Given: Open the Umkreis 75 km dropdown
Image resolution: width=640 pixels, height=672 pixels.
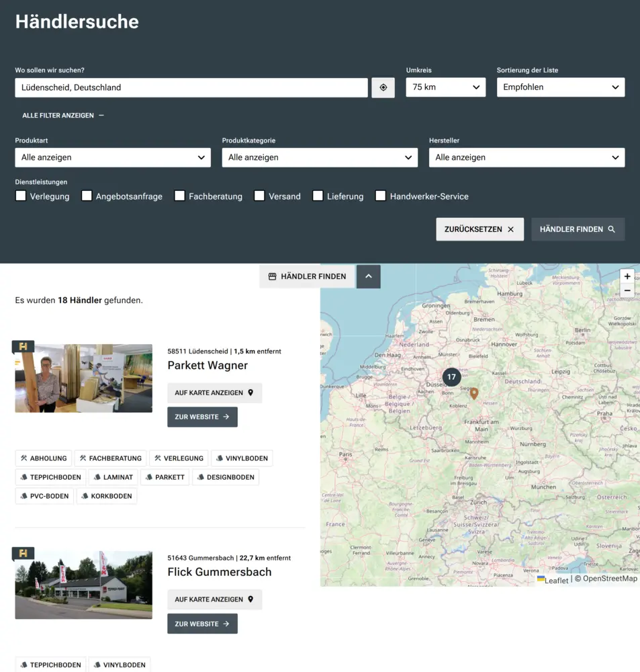Looking at the screenshot, I should (445, 87).
